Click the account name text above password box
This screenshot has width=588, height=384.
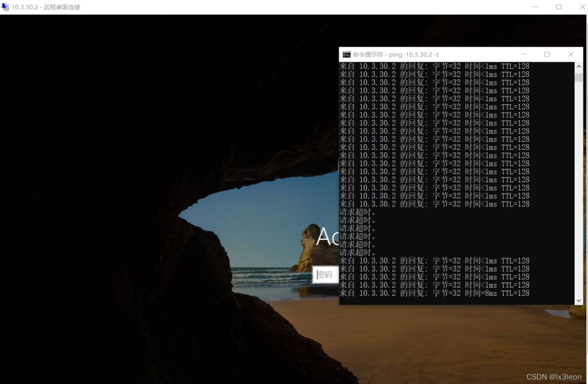(327, 237)
